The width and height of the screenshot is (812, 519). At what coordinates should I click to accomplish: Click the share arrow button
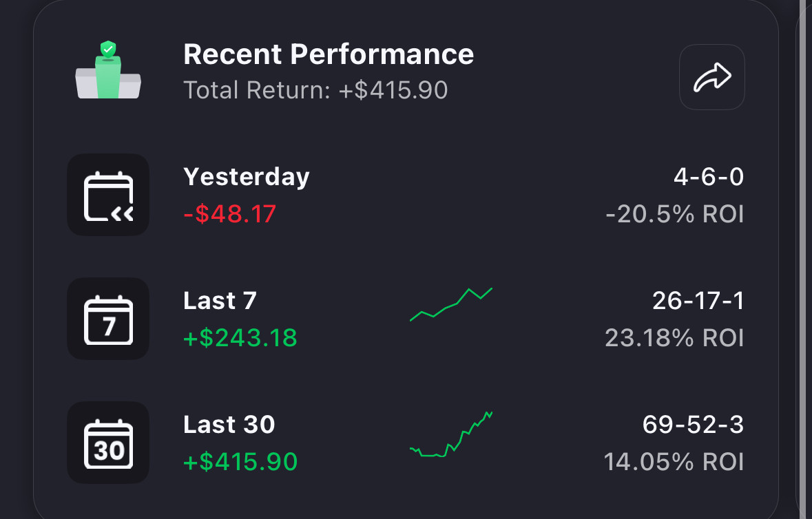pyautogui.click(x=711, y=77)
